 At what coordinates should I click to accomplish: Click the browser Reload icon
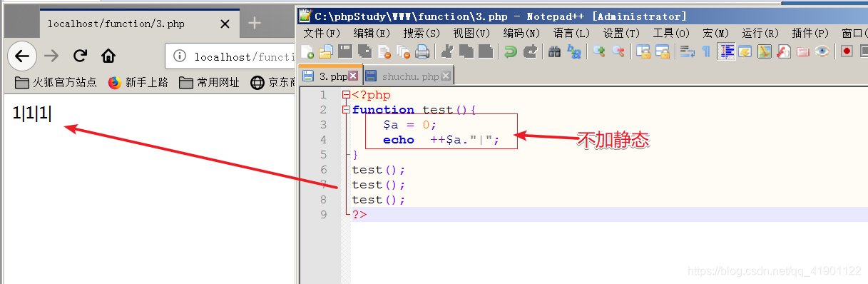80,56
